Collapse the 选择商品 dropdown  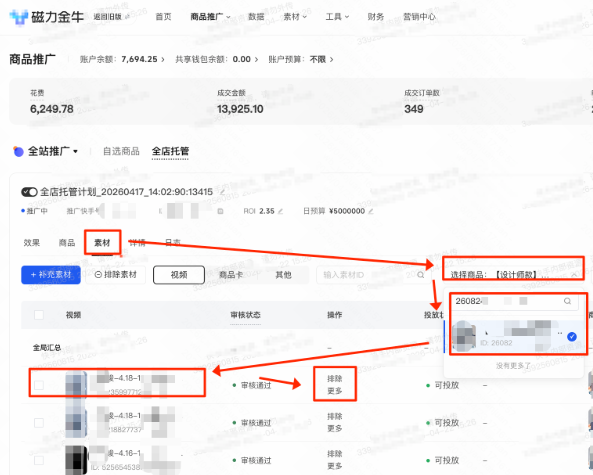[574, 275]
